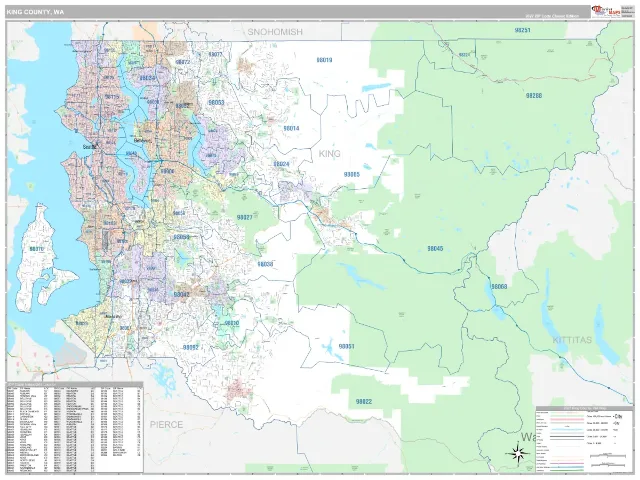Screen dimensions: 640x480
Task: Select ZIP code label 98115
Action: [112, 97]
